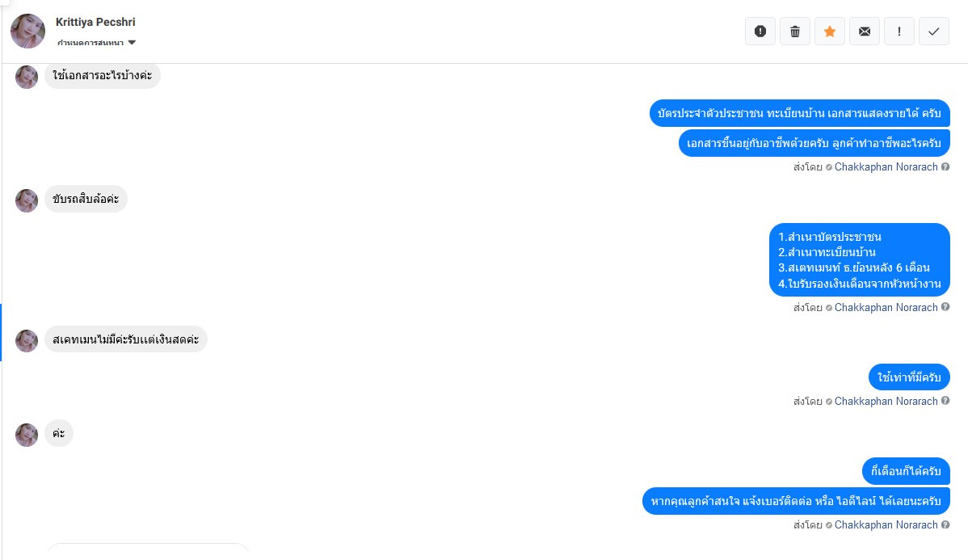The height and width of the screenshot is (560, 968).
Task: Click the dropdown arrow beside assign conversation
Action: [x=132, y=43]
